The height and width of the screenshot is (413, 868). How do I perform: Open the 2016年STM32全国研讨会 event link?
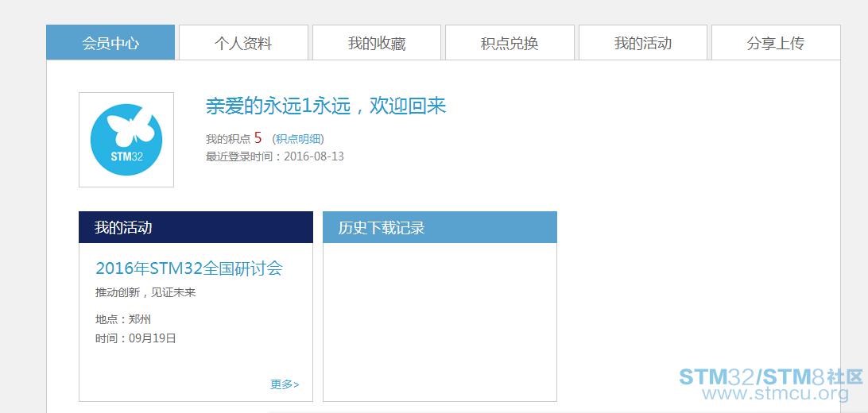click(189, 268)
